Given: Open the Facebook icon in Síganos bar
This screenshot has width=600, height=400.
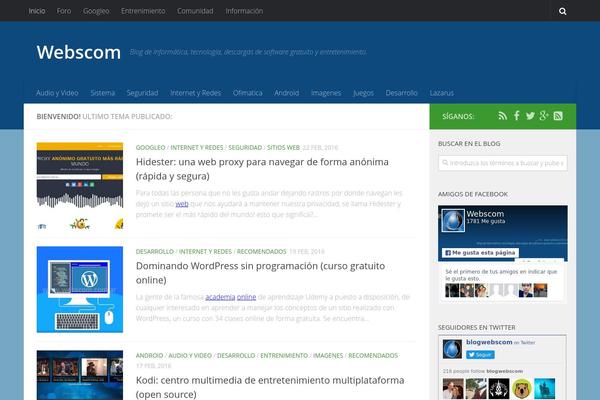Looking at the screenshot, I should tap(517, 116).
